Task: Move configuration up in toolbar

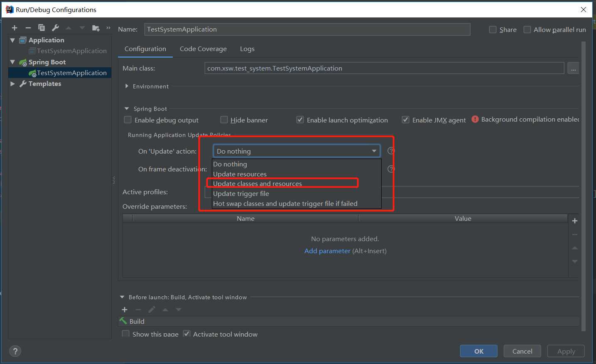Action: (69, 28)
